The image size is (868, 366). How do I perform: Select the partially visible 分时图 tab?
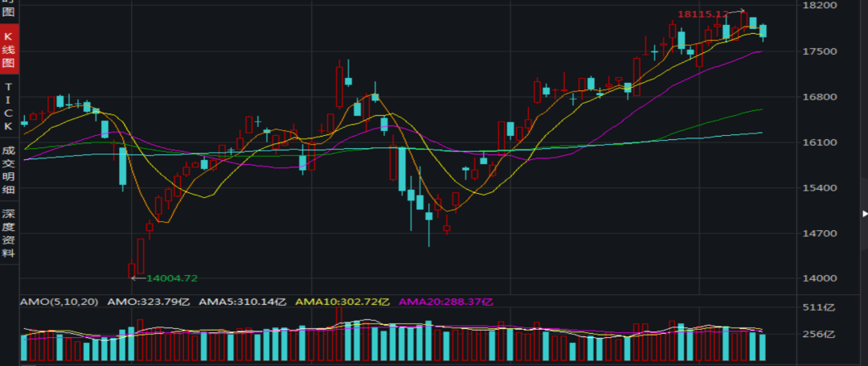pos(9,10)
